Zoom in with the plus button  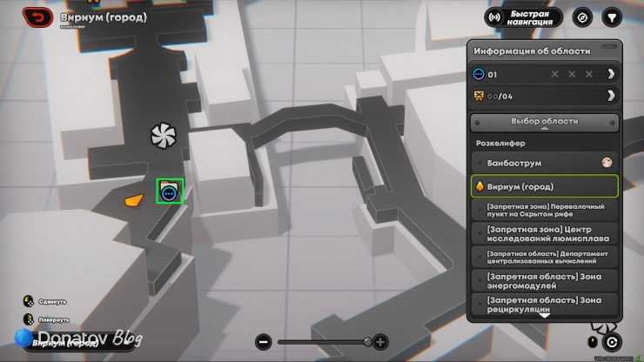pos(380,342)
